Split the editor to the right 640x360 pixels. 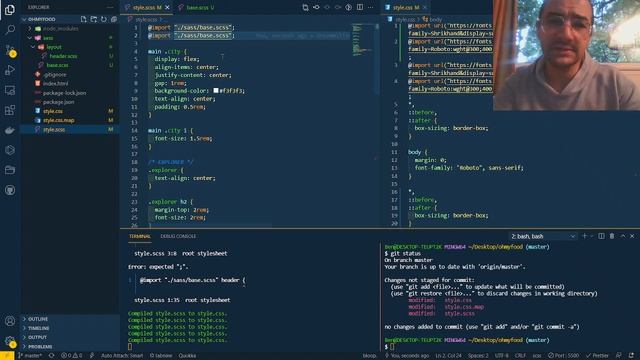360,7
